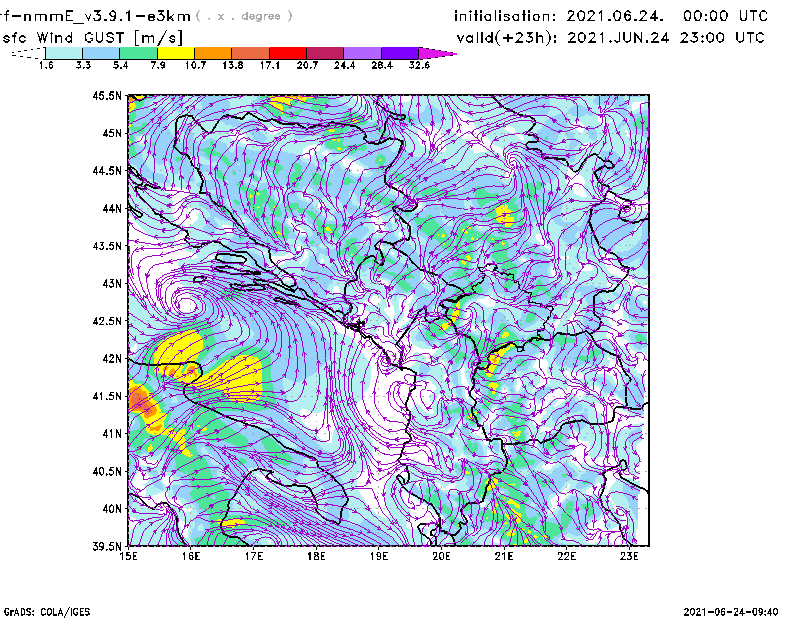The height and width of the screenshot is (618, 800).
Task: Click the 16E longitude label
Action: coord(191,556)
